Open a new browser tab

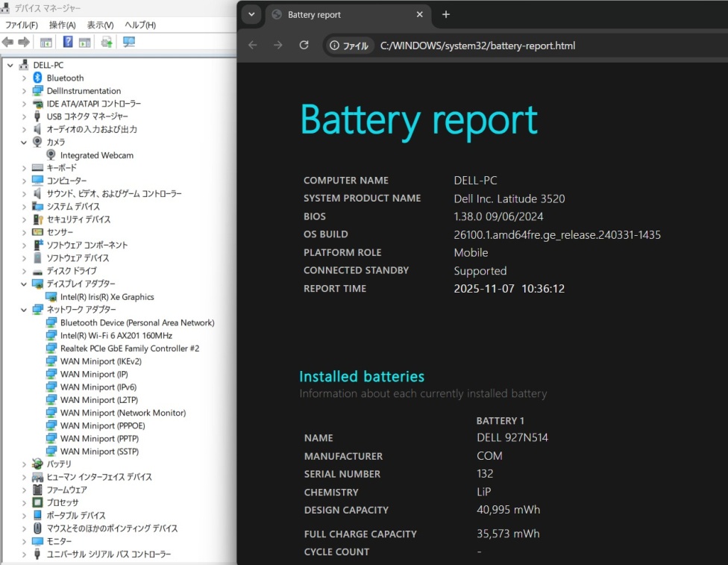pyautogui.click(x=446, y=15)
